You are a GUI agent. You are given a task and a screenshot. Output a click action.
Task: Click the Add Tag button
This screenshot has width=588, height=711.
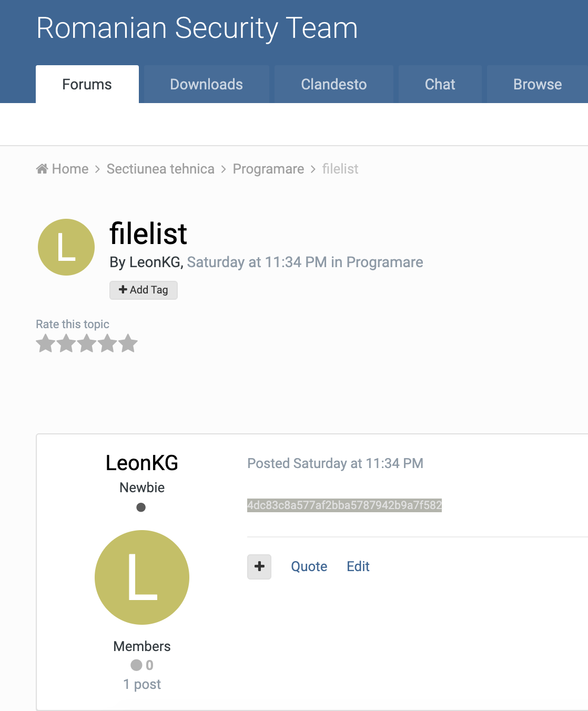[x=144, y=290]
